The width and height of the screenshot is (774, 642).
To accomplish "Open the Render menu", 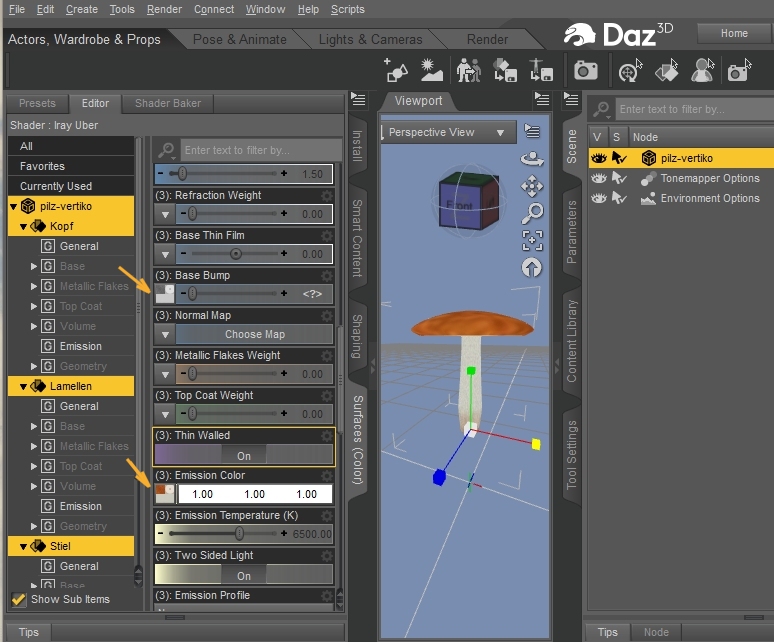I will pyautogui.click(x=164, y=9).
